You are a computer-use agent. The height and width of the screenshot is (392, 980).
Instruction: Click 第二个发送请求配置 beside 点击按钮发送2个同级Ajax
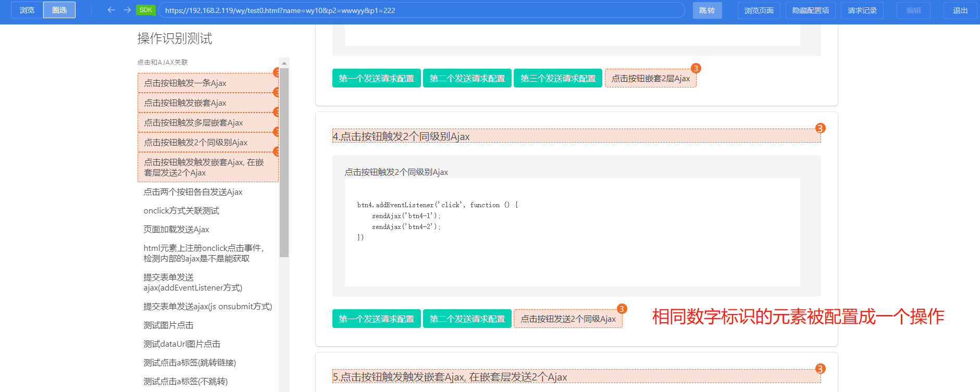[467, 319]
